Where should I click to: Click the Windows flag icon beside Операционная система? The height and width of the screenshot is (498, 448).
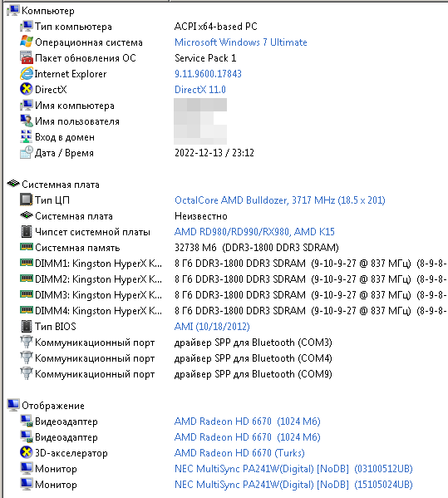pyautogui.click(x=27, y=42)
